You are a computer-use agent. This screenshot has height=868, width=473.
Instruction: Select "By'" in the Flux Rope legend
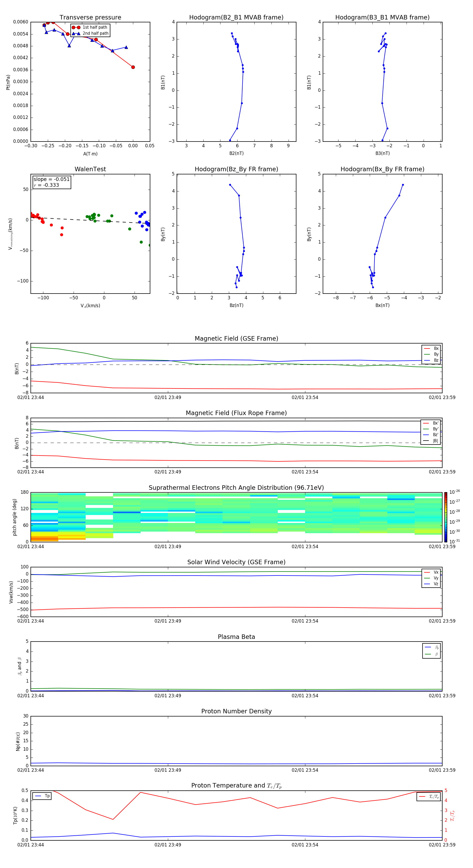431,429
